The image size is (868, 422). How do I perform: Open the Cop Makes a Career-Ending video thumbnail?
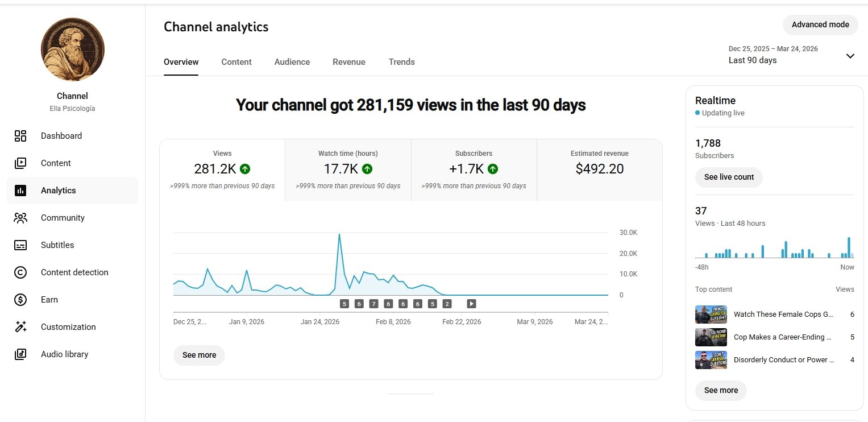[711, 337]
